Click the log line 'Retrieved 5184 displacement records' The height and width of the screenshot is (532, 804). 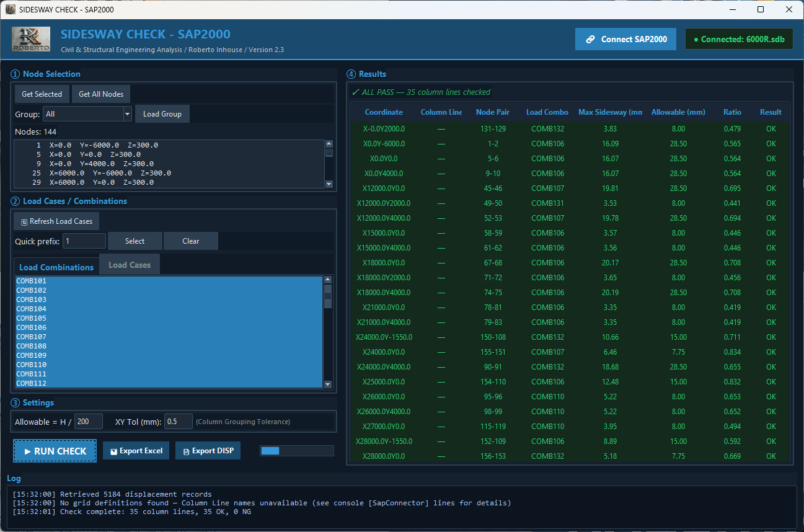pyautogui.click(x=112, y=494)
